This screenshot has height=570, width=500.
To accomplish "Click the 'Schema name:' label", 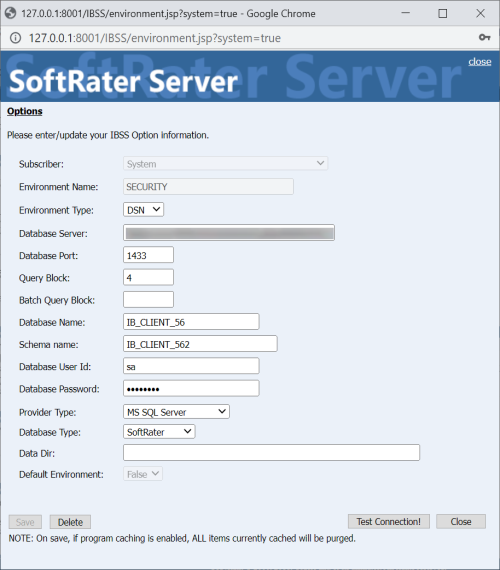I will coord(48,345).
